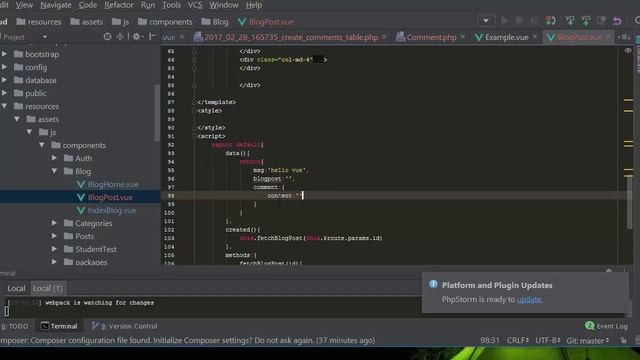Open the run configuration dropdown
The image size is (640, 360).
click(486, 20)
